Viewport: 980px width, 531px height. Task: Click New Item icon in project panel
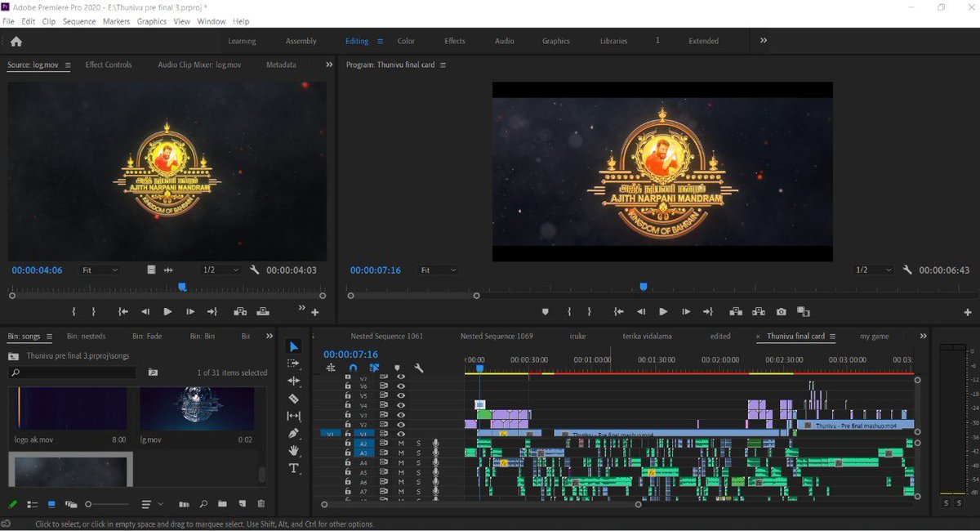[x=243, y=504]
